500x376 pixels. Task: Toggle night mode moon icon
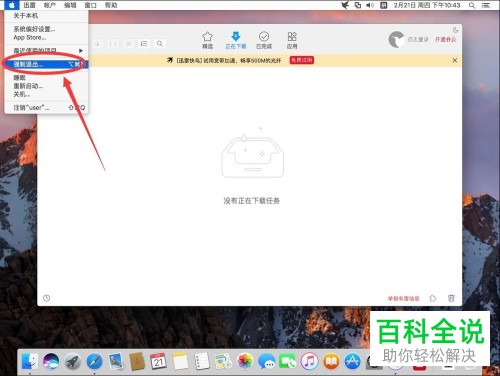tap(455, 30)
